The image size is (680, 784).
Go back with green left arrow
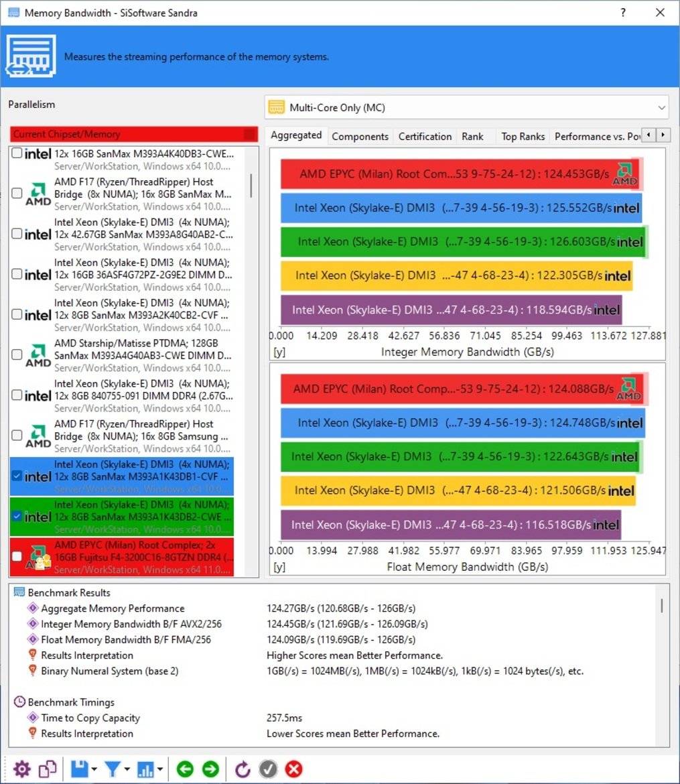click(185, 769)
